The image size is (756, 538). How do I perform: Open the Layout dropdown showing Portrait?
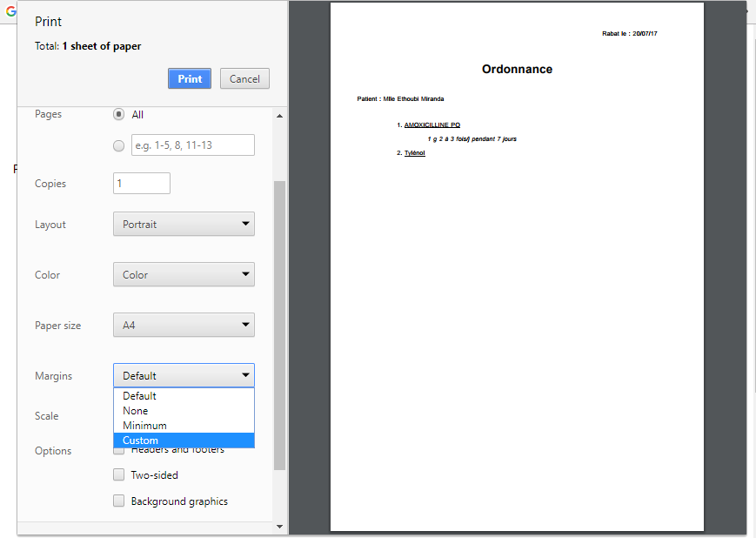(x=184, y=224)
